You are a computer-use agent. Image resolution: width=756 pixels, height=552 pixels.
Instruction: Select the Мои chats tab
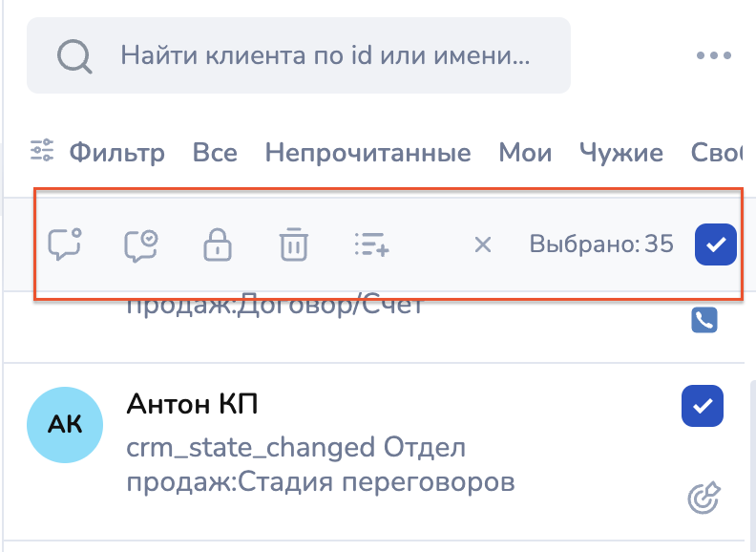coord(524,152)
